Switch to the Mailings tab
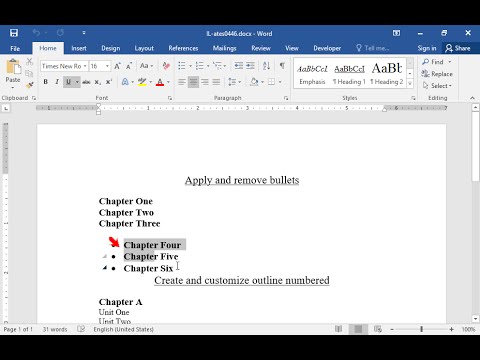The height and width of the screenshot is (360, 480). click(x=224, y=48)
